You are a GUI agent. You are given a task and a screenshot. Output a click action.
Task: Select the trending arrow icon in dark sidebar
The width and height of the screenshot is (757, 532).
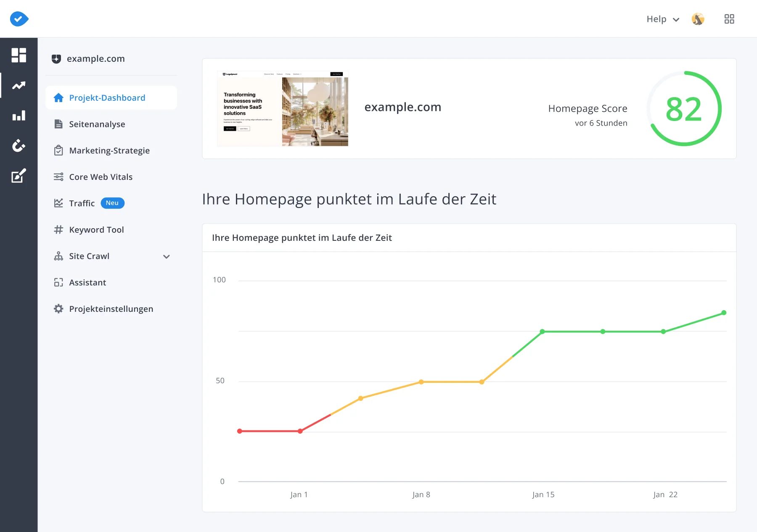pos(19,85)
